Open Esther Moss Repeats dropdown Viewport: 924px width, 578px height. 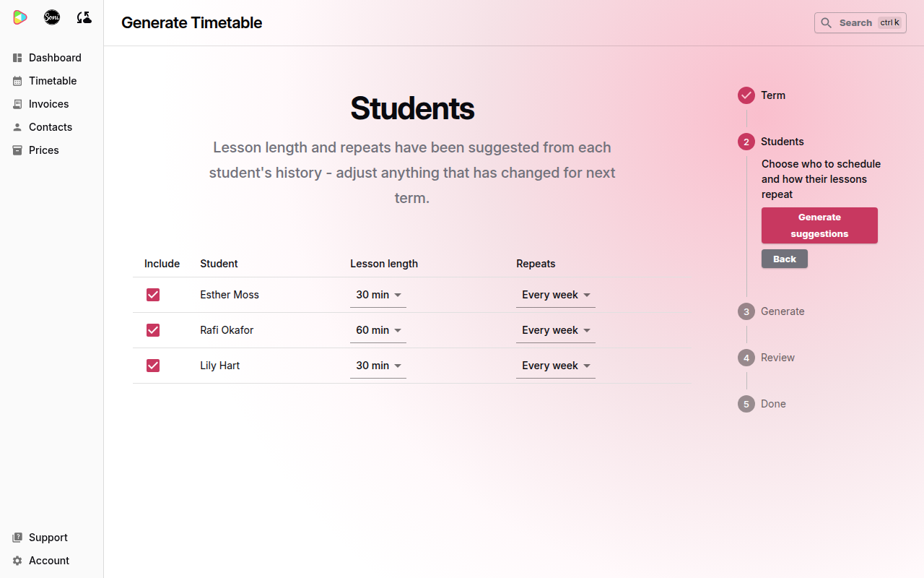click(556, 295)
